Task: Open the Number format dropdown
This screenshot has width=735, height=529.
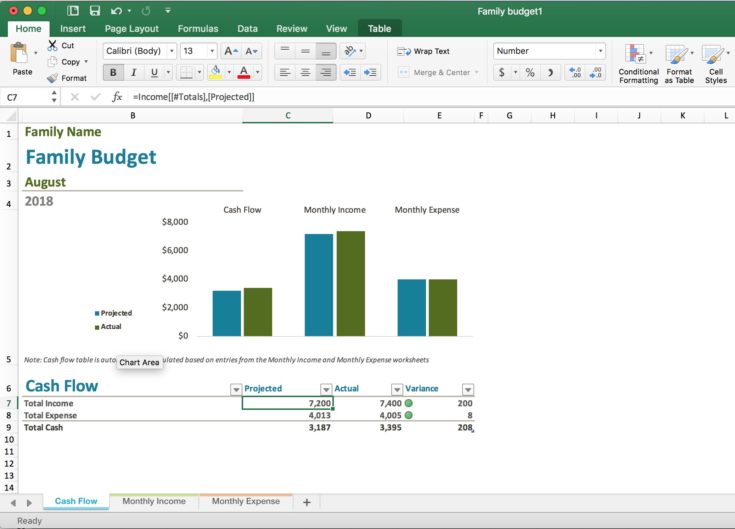Action: click(x=600, y=51)
